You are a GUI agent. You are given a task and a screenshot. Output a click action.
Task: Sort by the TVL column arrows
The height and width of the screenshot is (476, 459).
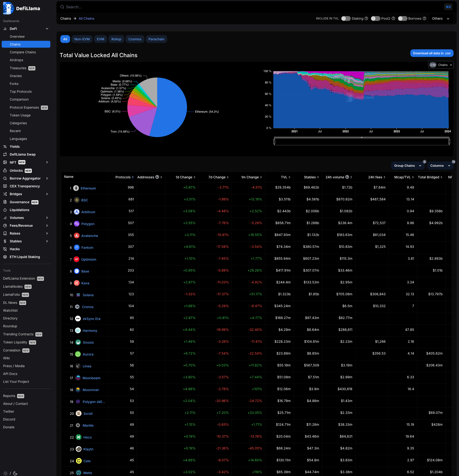pyautogui.click(x=289, y=177)
